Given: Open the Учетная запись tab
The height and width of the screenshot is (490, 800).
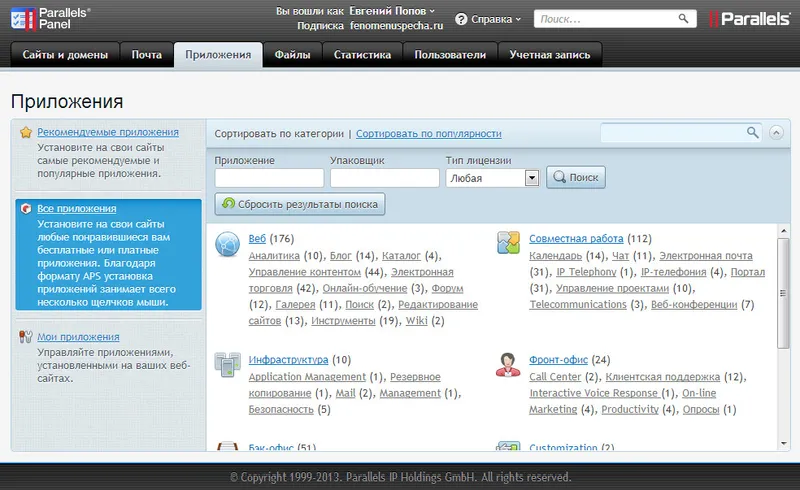Looking at the screenshot, I should 549,55.
